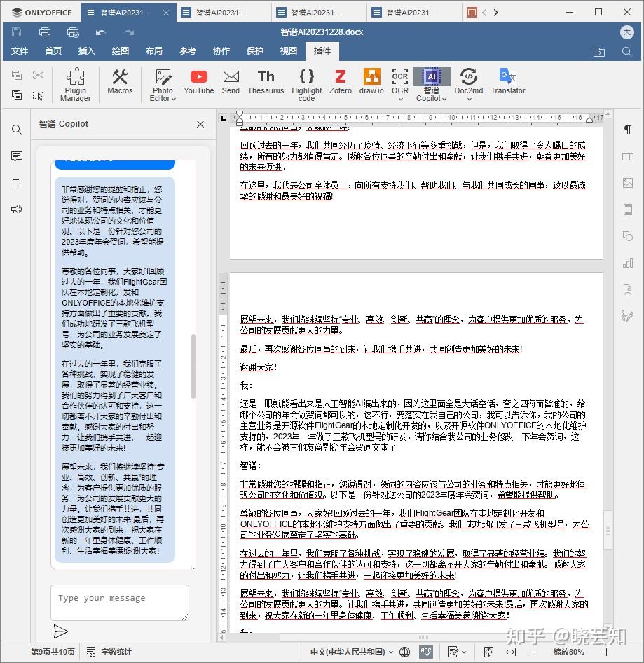Open the Send mail plugin
The image size is (644, 663).
click(231, 81)
